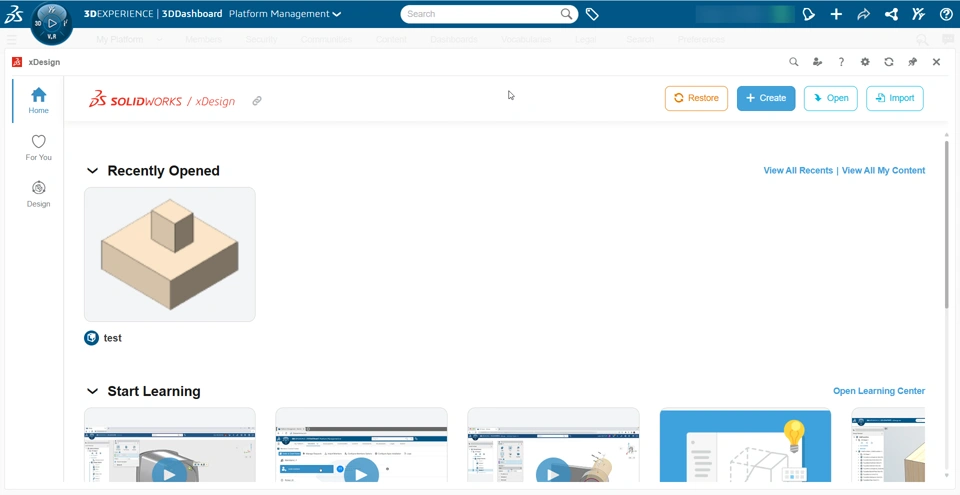This screenshot has width=960, height=495.
Task: Open the fifth partially visible learning card
Action: tap(888, 445)
